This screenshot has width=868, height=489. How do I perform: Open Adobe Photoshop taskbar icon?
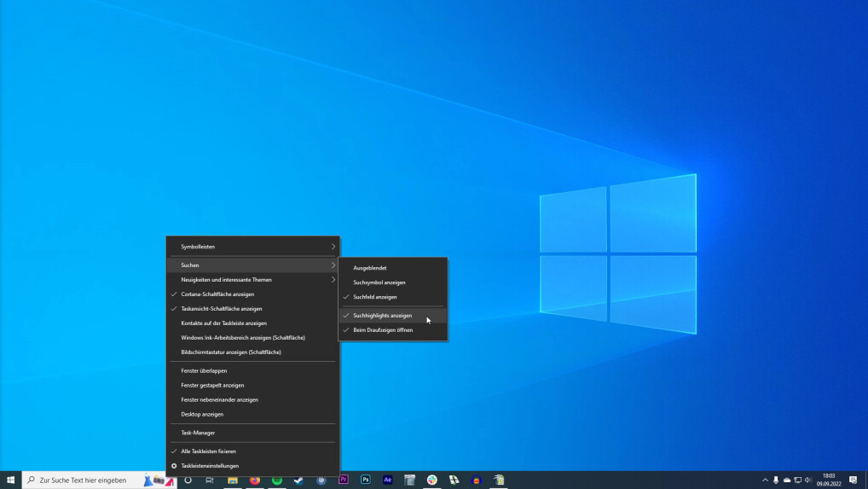(366, 480)
